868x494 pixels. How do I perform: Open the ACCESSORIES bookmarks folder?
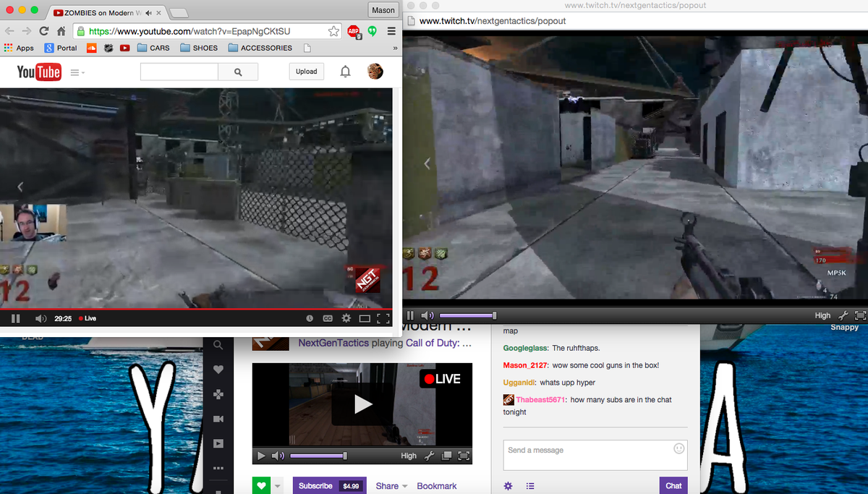[260, 48]
